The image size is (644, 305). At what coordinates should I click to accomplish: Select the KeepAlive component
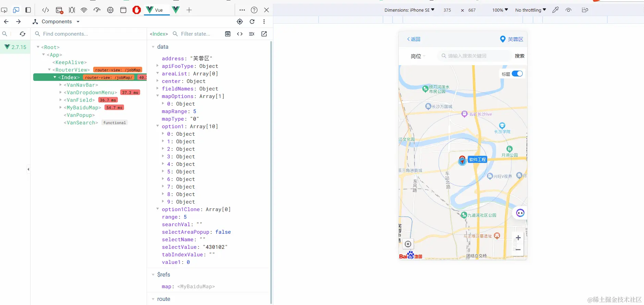(70, 62)
